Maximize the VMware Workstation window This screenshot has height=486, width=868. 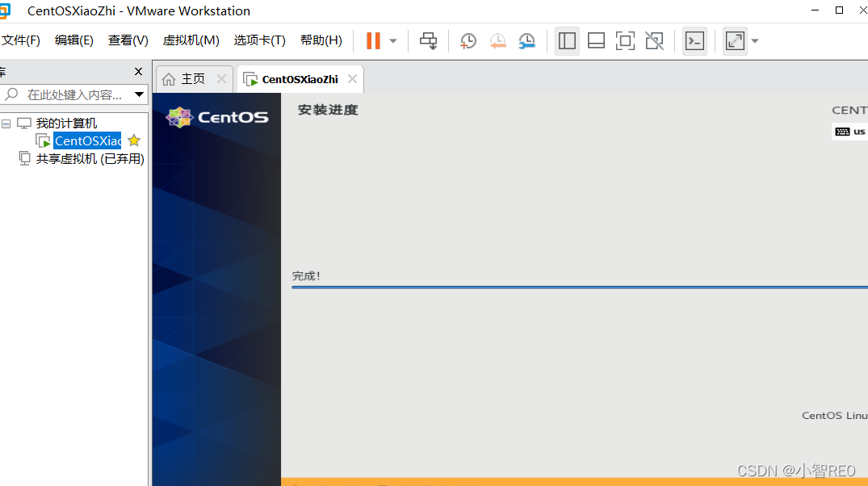click(x=839, y=10)
